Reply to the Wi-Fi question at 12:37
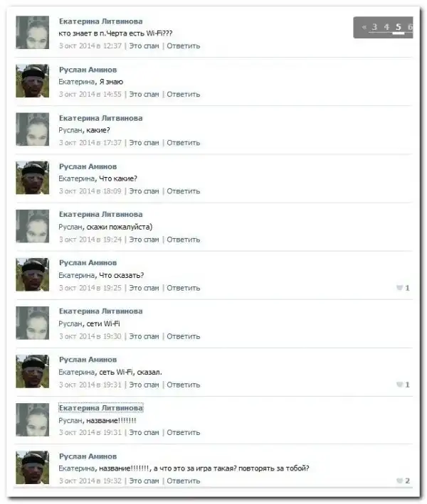This screenshot has width=427, height=504. (184, 46)
